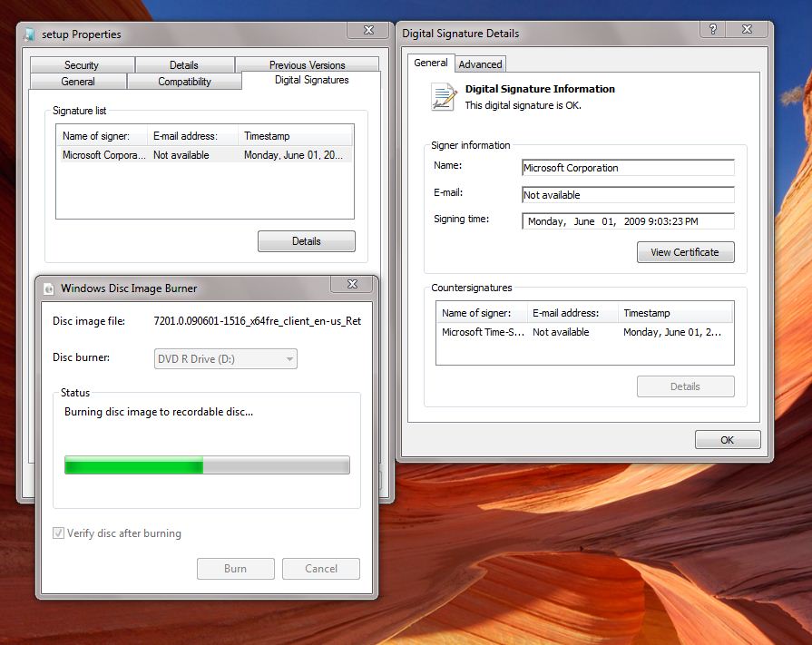The height and width of the screenshot is (645, 812).
Task: Click Details button under Signature list
Action: click(307, 241)
